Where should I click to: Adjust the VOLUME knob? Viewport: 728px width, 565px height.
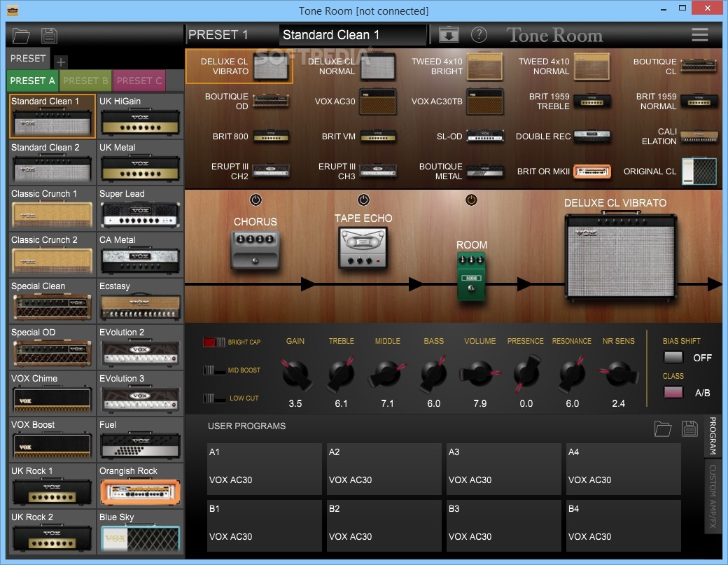(480, 373)
